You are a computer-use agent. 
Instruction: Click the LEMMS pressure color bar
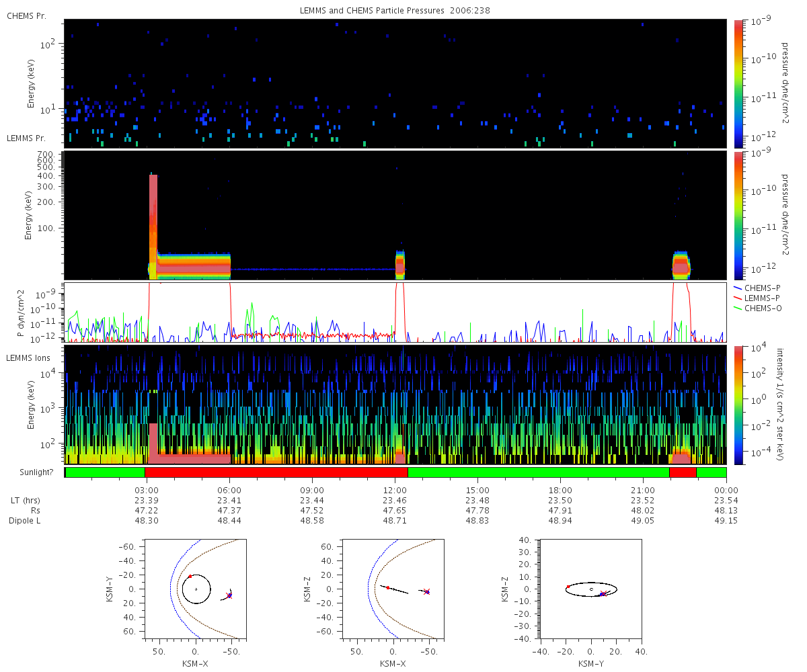pyautogui.click(x=738, y=215)
